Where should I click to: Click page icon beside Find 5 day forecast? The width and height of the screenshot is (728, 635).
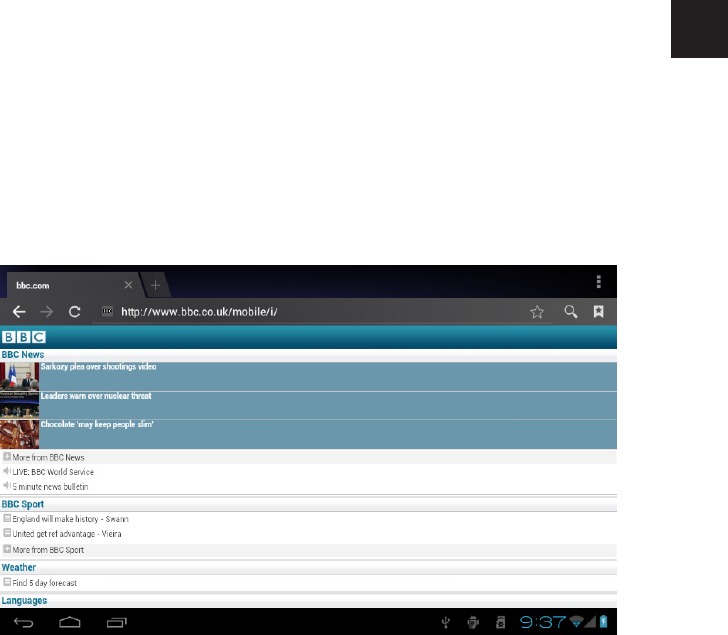pyautogui.click(x=7, y=582)
